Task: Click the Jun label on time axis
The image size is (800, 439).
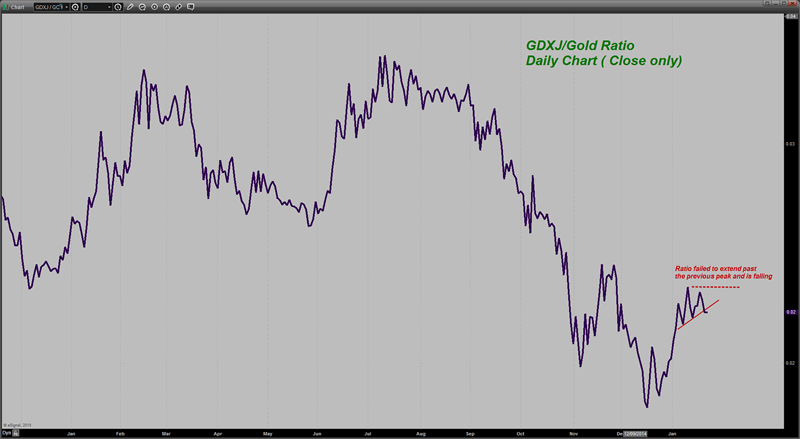Action: (x=317, y=434)
